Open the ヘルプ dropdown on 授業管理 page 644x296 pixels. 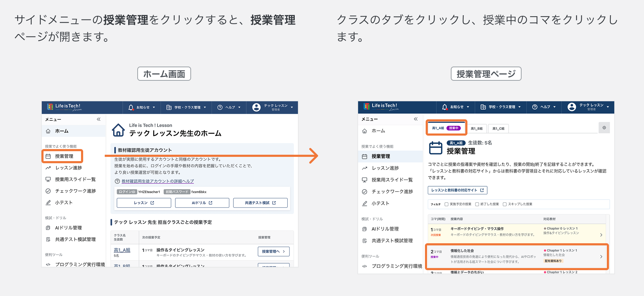544,107
